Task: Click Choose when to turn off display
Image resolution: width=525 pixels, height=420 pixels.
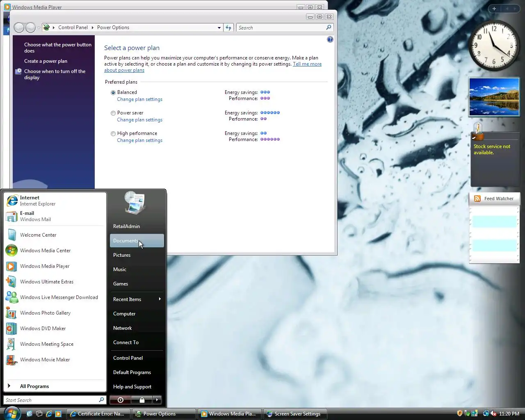Action: pyautogui.click(x=55, y=74)
